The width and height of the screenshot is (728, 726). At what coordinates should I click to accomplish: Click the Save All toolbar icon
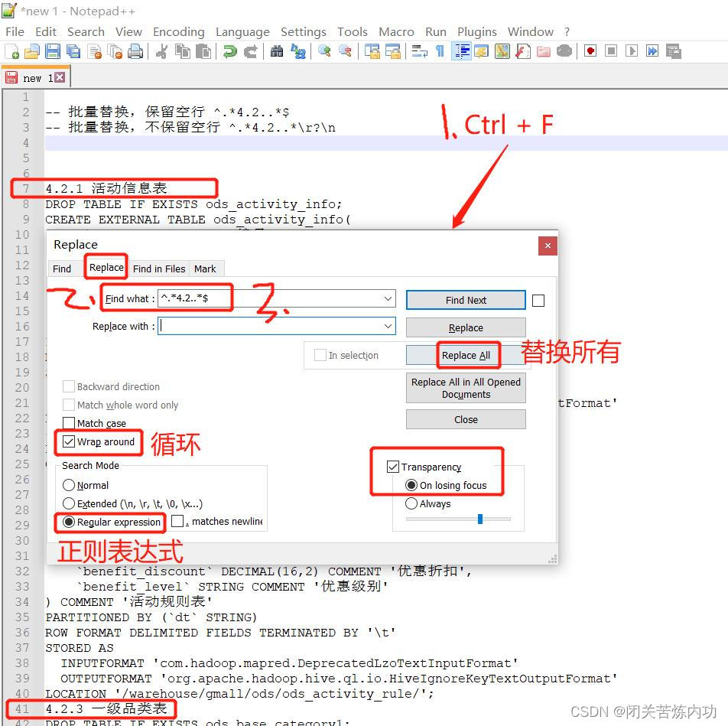coord(73,51)
